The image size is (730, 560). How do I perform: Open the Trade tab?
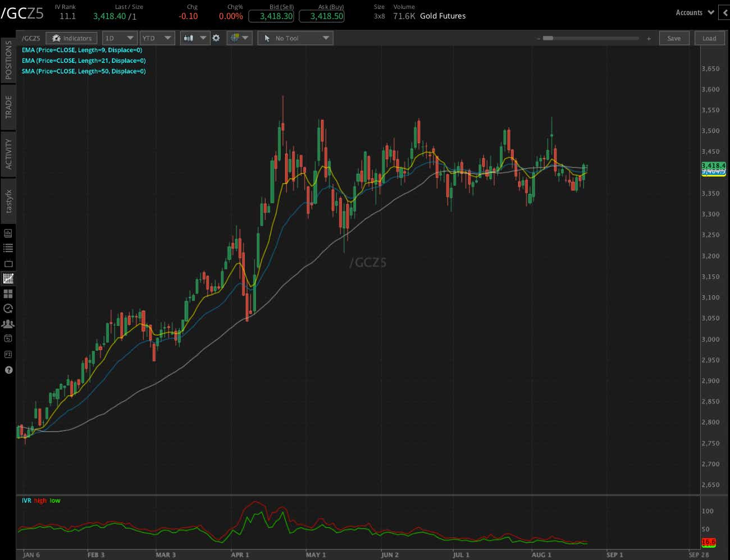(8, 107)
